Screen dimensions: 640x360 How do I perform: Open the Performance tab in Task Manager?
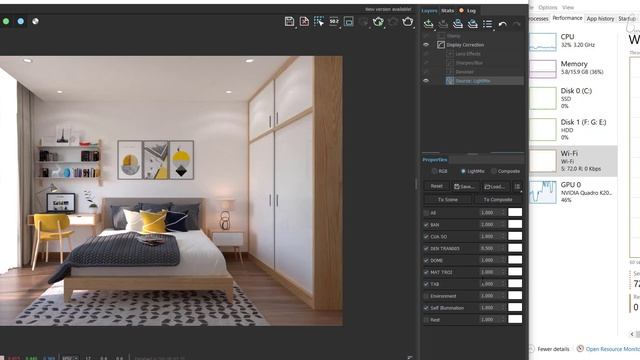pos(567,18)
